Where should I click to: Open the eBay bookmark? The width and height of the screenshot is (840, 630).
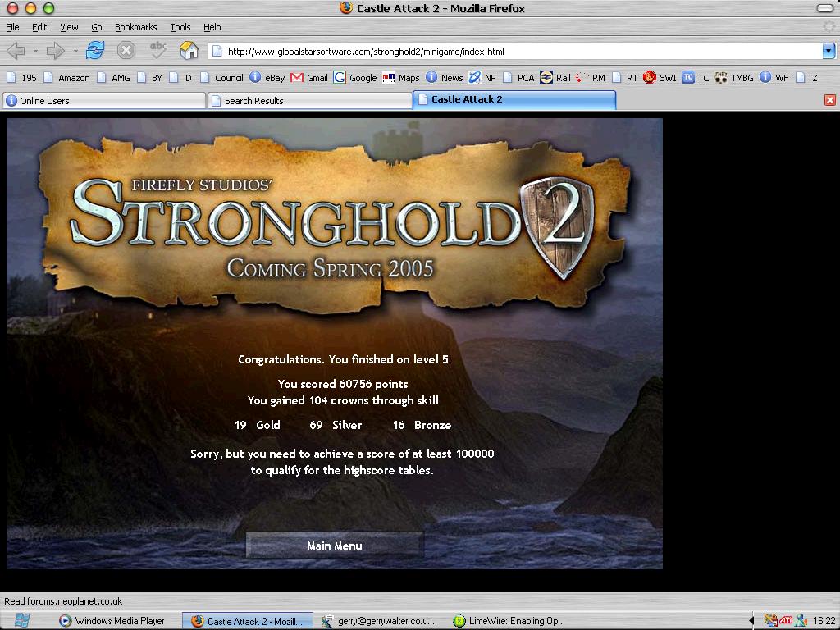pyautogui.click(x=268, y=78)
